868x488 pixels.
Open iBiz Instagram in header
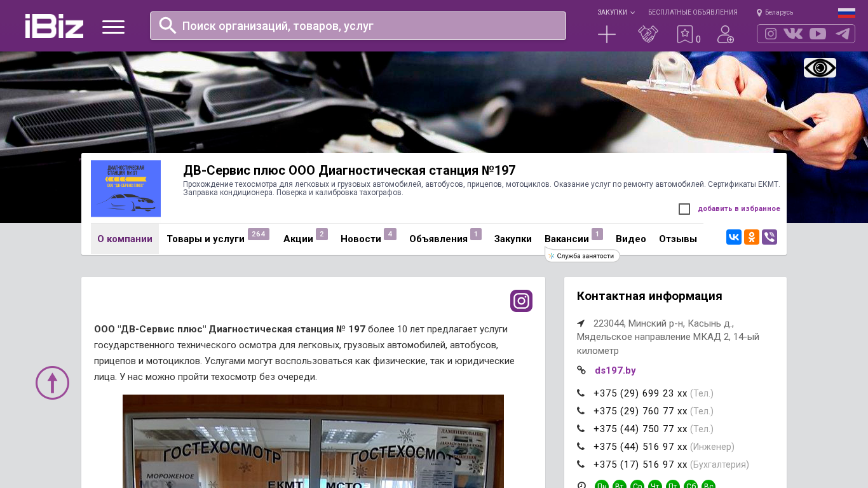click(771, 34)
